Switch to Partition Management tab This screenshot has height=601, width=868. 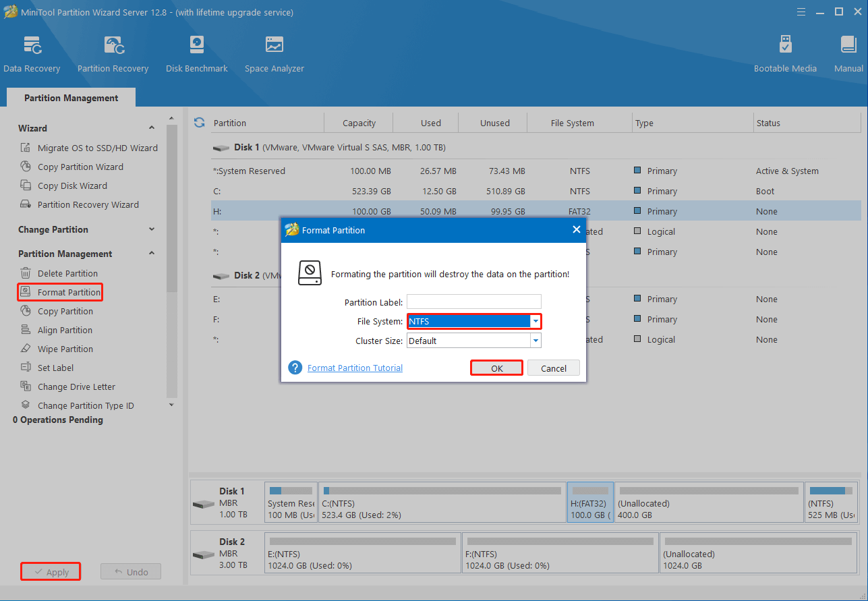click(71, 98)
